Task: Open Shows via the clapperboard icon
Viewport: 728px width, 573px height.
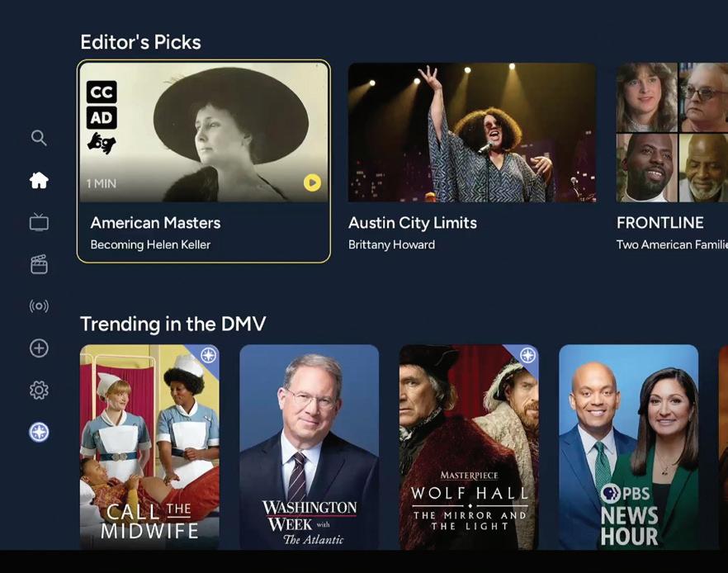Action: tap(39, 264)
